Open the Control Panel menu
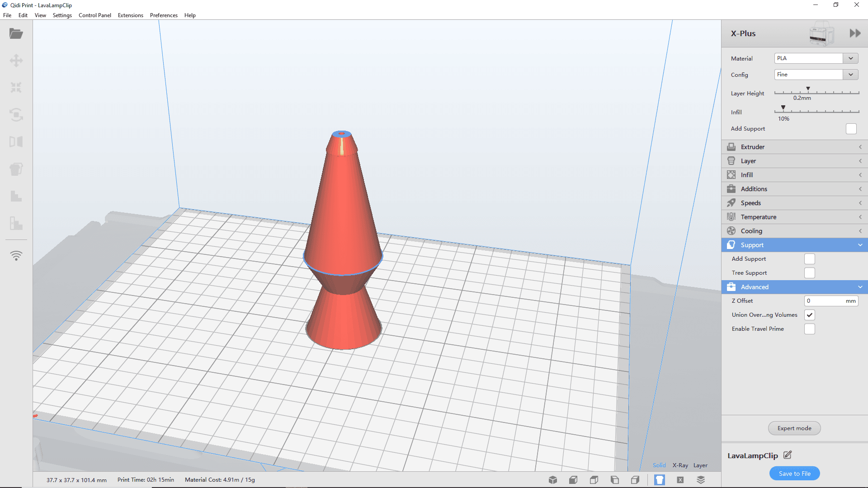The height and width of the screenshot is (488, 868). point(95,15)
